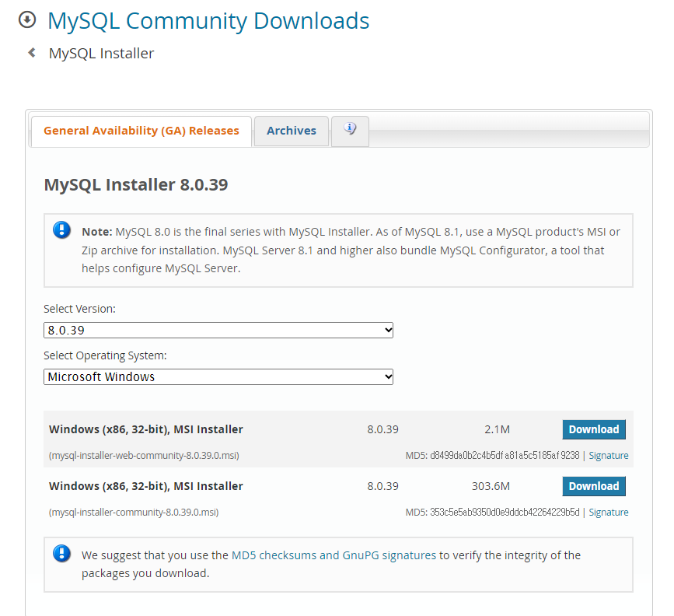Open MD5 checksums and GnuPG signatures link
Image resolution: width=674 pixels, height=616 pixels.
(x=334, y=555)
